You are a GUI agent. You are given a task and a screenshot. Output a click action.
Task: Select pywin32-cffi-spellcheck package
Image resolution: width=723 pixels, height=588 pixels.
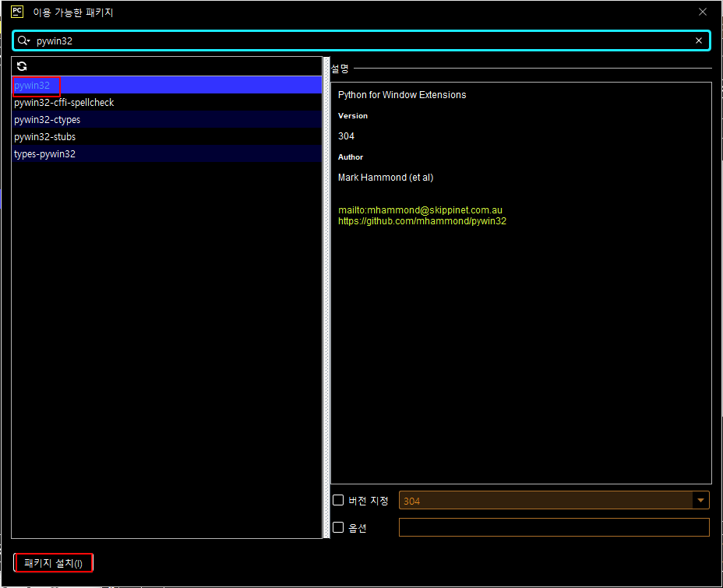click(x=167, y=102)
